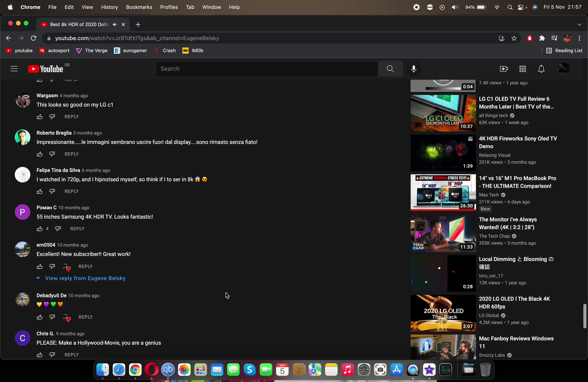Click the YouTube hamburger menu icon

click(14, 69)
